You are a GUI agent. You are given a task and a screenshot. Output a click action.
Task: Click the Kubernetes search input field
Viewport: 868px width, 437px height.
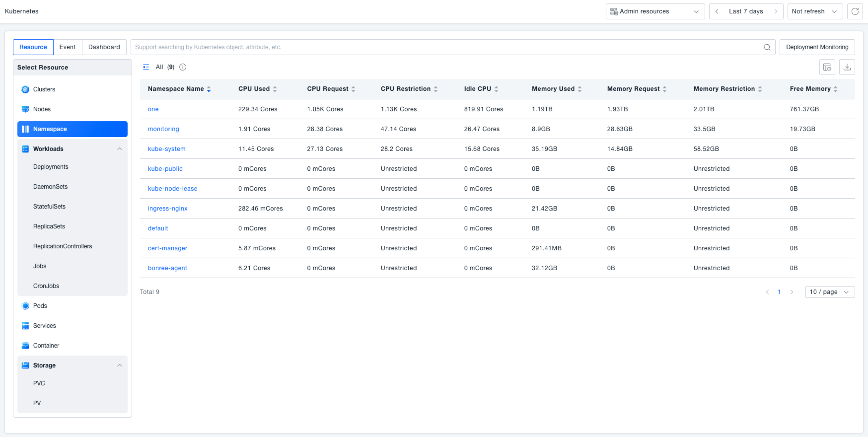447,47
